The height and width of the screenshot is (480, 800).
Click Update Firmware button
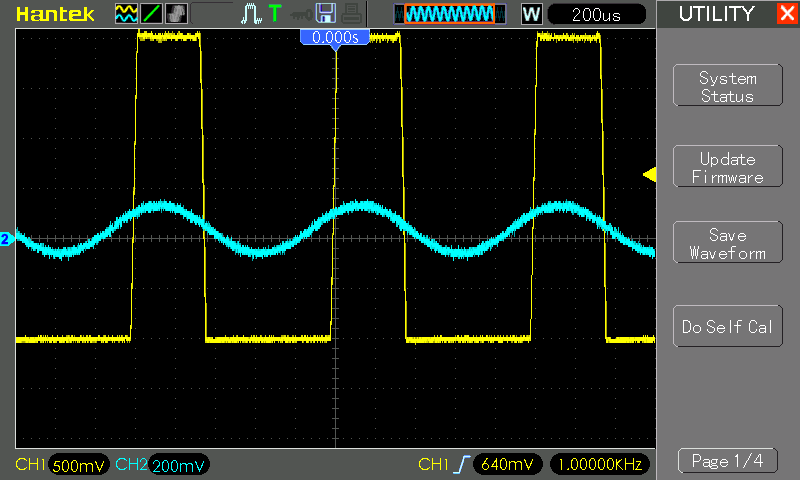[728, 166]
